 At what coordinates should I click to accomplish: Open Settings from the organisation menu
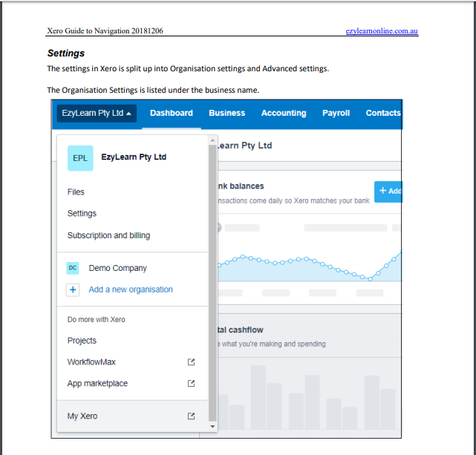[82, 214]
